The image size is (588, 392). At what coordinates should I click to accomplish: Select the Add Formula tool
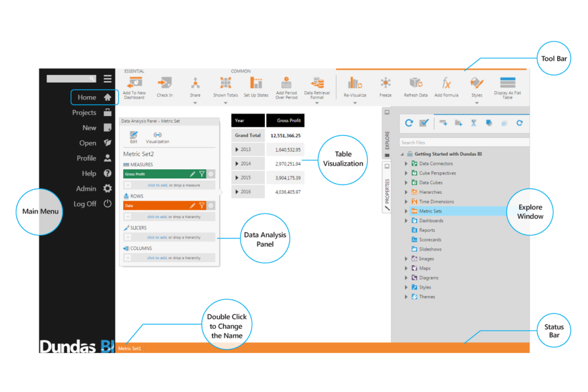click(446, 85)
